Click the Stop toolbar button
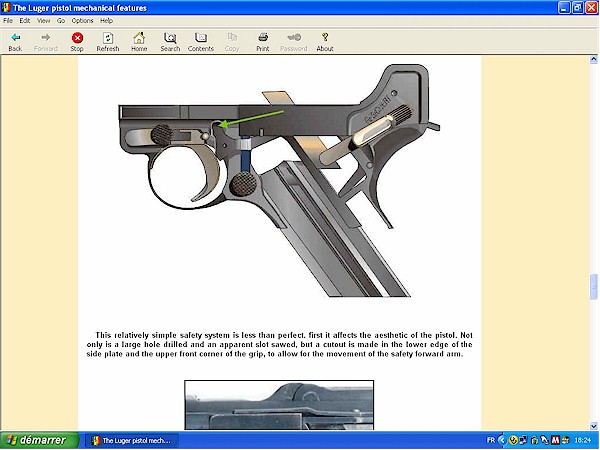600x450 pixels. coord(77,42)
